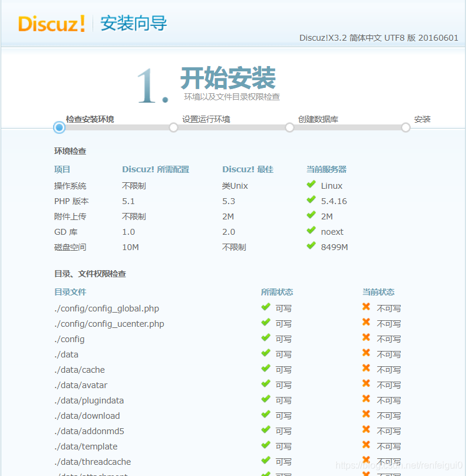
Task: Click required-status check icon for ./data row
Action: (x=266, y=353)
